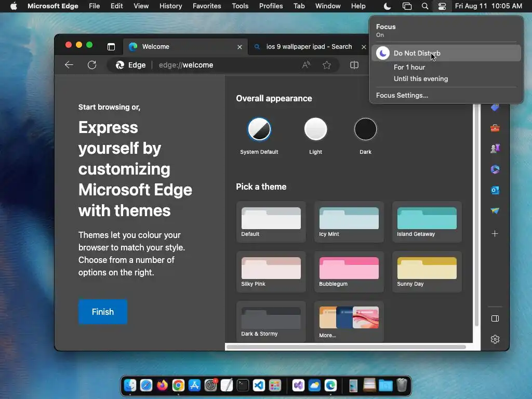Viewport: 532px width, 399px height.
Task: Open the Drop paper plane sidebar icon
Action: pyautogui.click(x=495, y=211)
